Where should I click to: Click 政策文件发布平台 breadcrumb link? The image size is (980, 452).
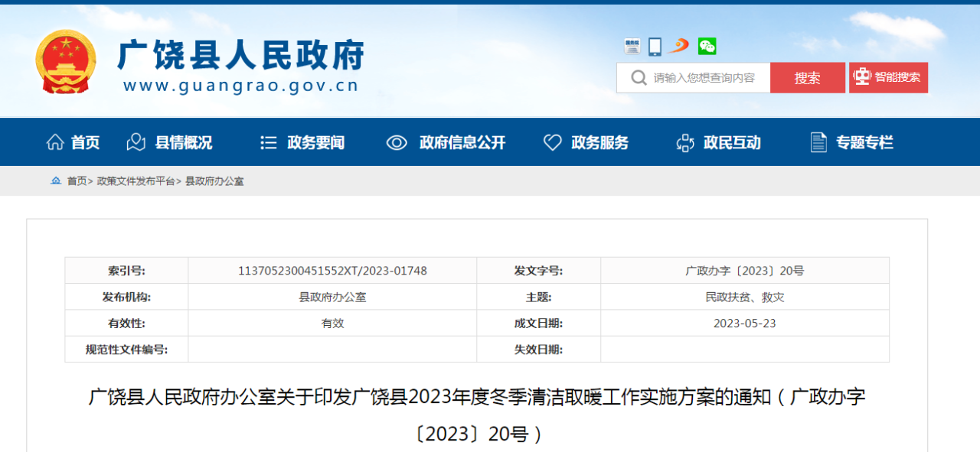coord(136,181)
